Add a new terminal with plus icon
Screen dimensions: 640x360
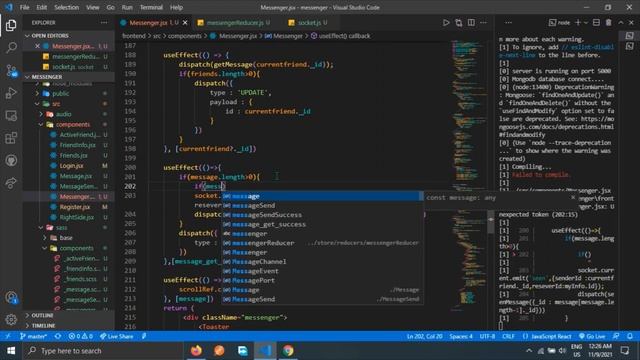coord(578,23)
